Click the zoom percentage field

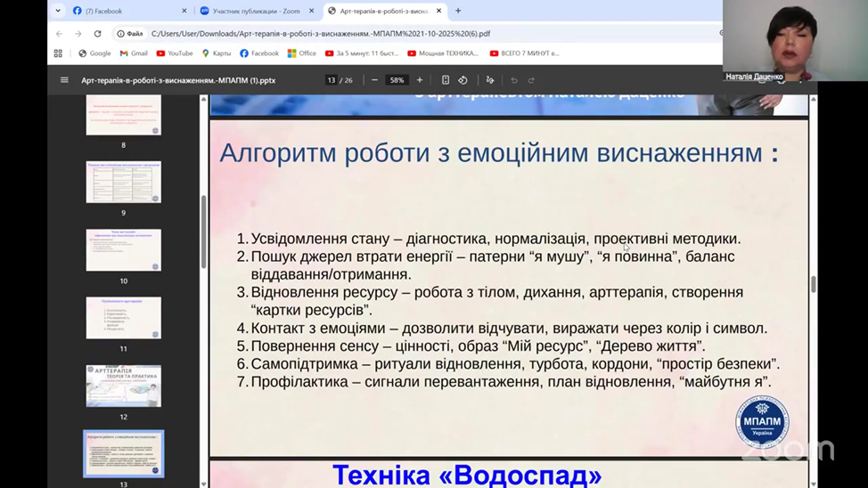[397, 80]
